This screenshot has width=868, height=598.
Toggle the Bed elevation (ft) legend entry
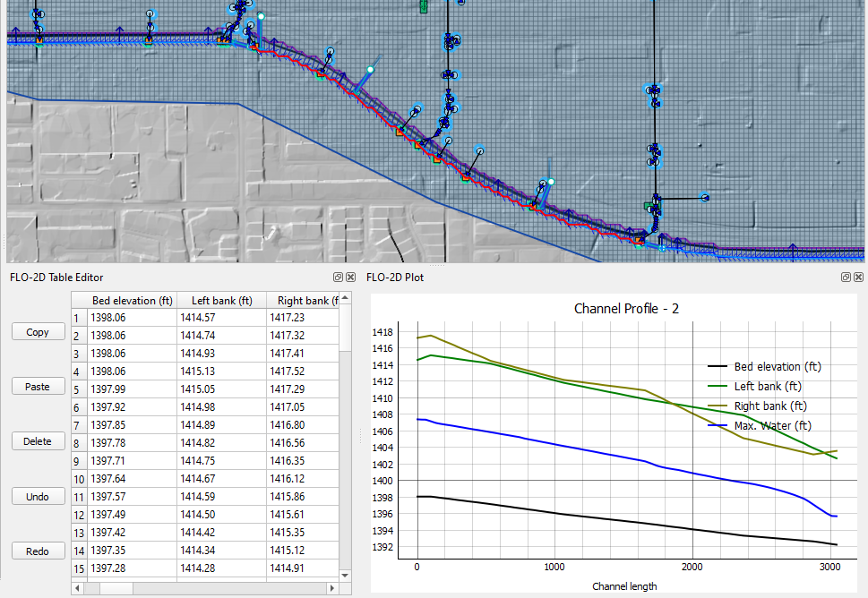click(777, 367)
